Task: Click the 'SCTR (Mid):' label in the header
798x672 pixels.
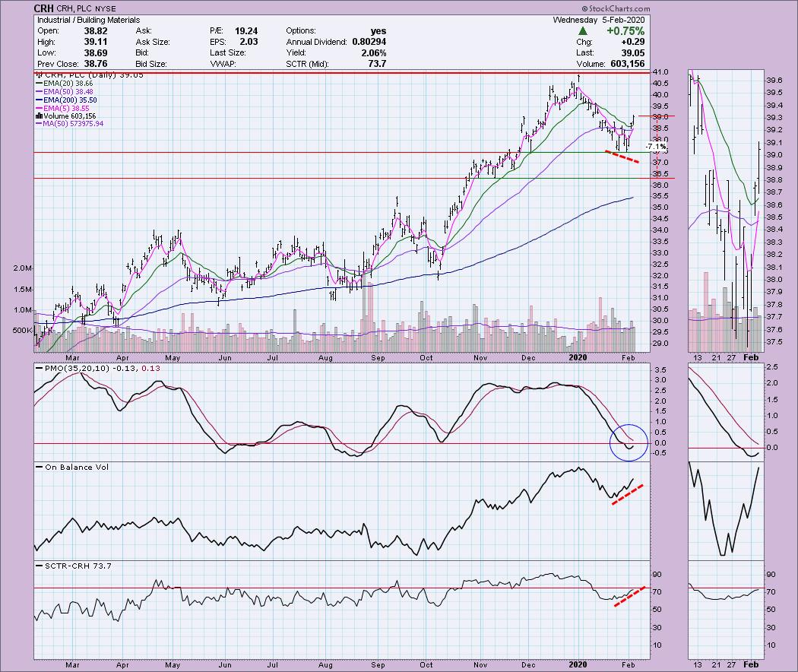Action: [307, 64]
